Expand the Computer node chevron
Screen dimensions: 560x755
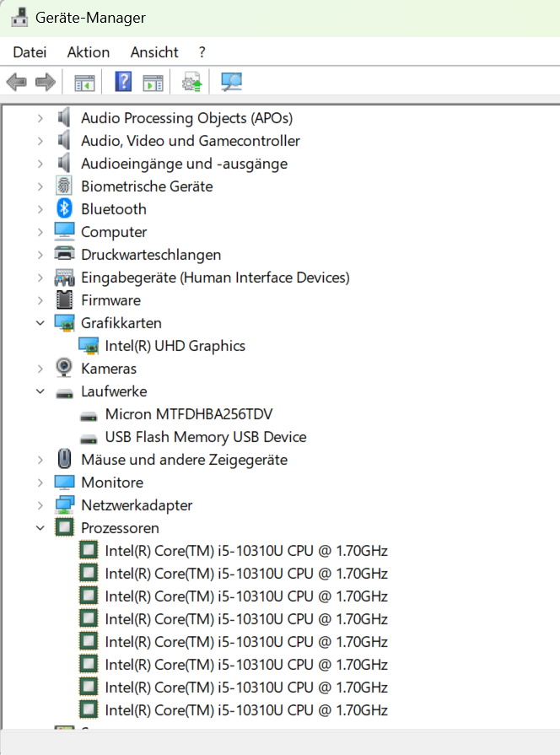(40, 232)
